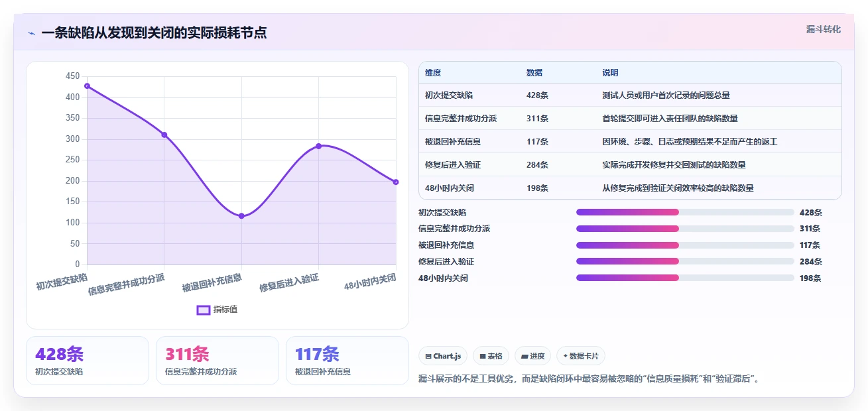Viewport: 868px width, 411px height.
Task: Click the 修复后进入验证 cell in the table
Action: point(453,165)
